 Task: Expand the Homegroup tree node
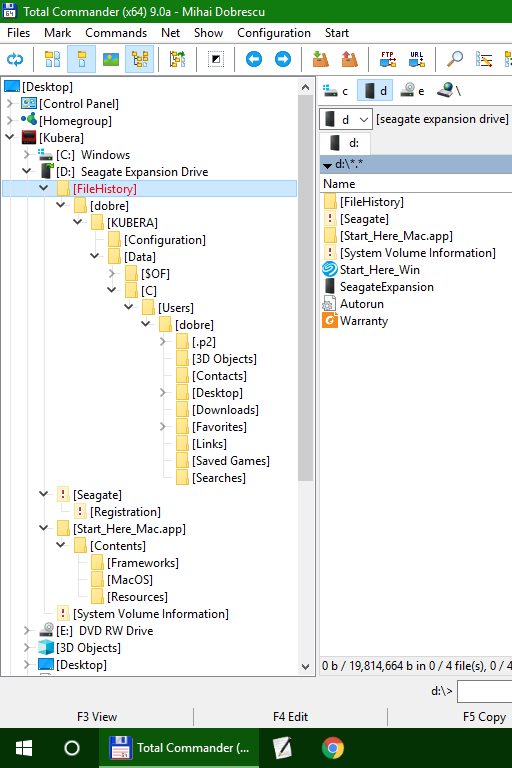coord(10,120)
